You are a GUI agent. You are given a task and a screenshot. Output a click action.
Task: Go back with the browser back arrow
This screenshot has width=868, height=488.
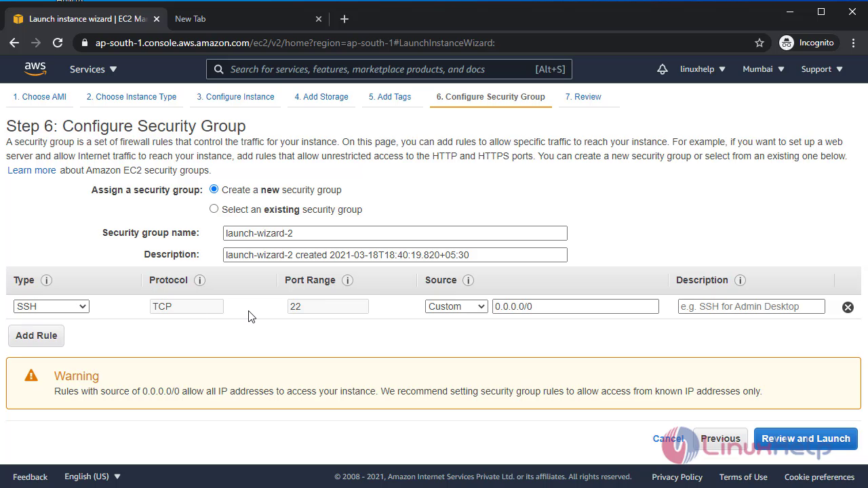[x=14, y=43]
